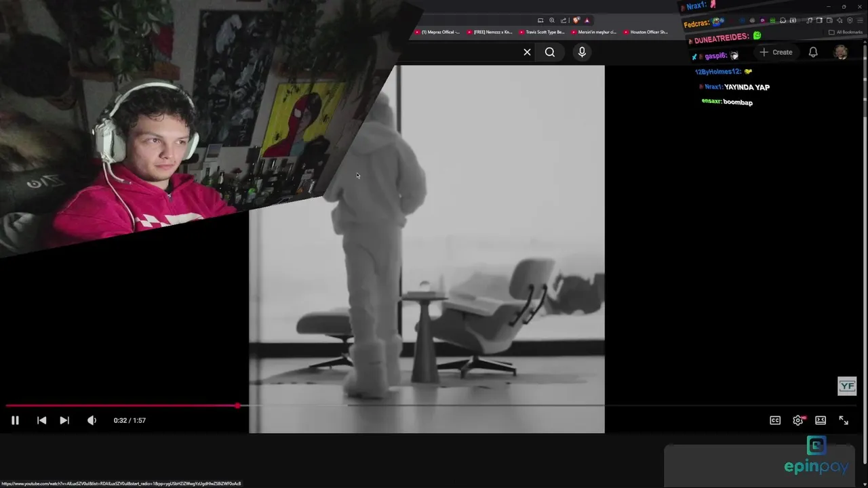Open 'Houston Officer Sh...' bookmark

[x=646, y=32]
